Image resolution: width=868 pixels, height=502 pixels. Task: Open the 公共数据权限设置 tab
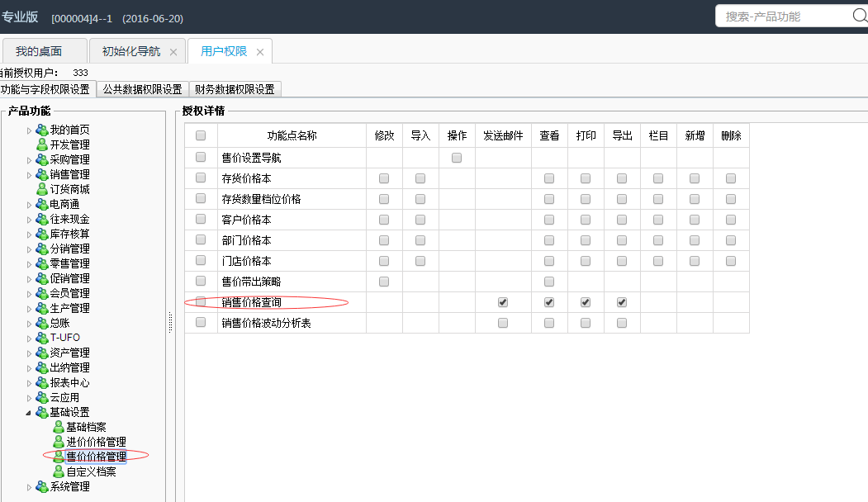coord(142,89)
